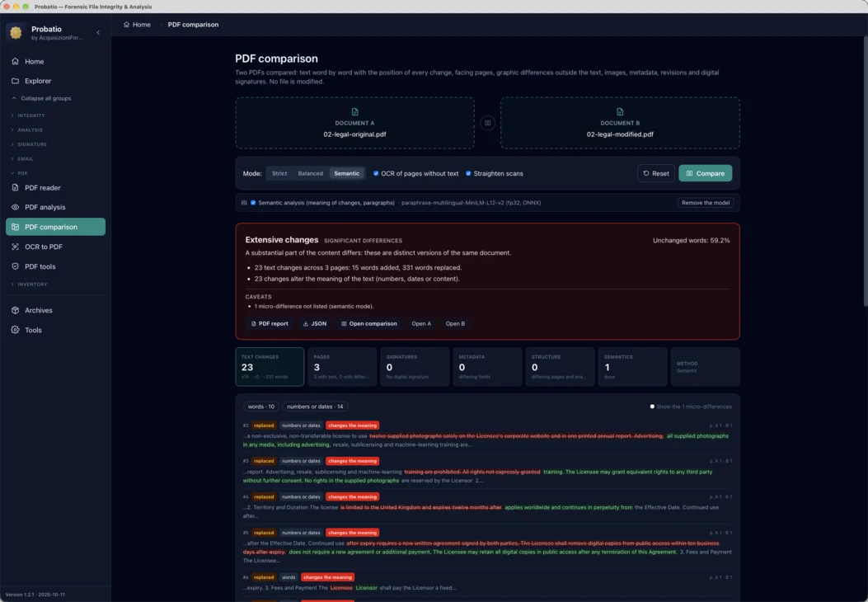Select the Signatures summary card

[415, 367]
